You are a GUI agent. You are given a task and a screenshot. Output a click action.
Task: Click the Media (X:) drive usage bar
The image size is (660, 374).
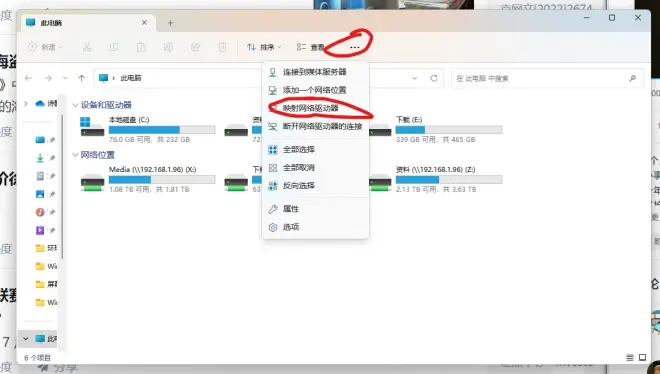162,180
